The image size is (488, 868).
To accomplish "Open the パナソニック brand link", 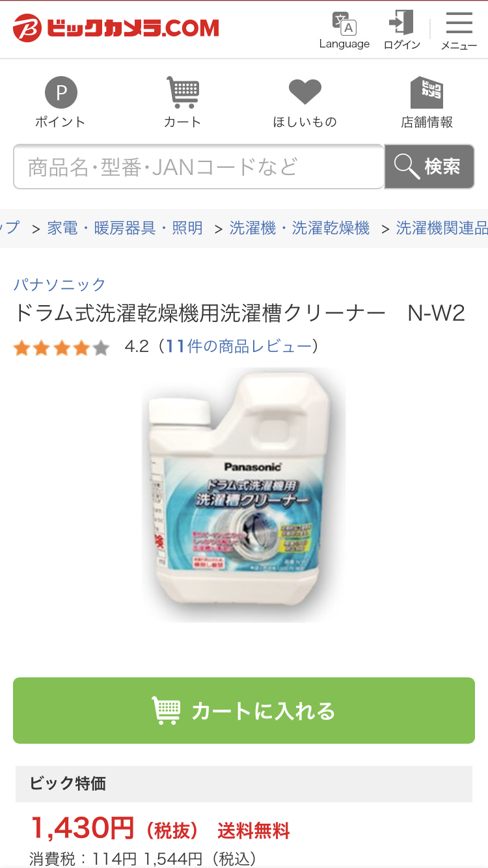I will (x=59, y=284).
